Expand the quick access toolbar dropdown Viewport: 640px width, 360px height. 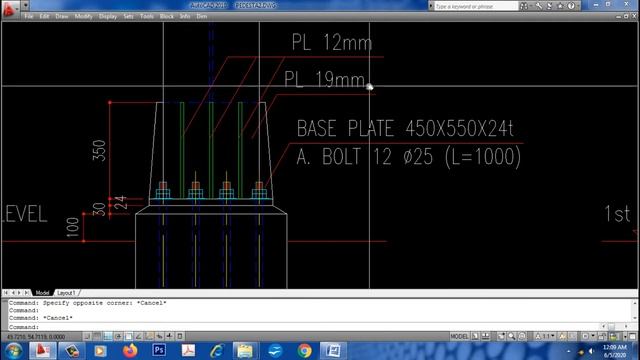(25, 6)
